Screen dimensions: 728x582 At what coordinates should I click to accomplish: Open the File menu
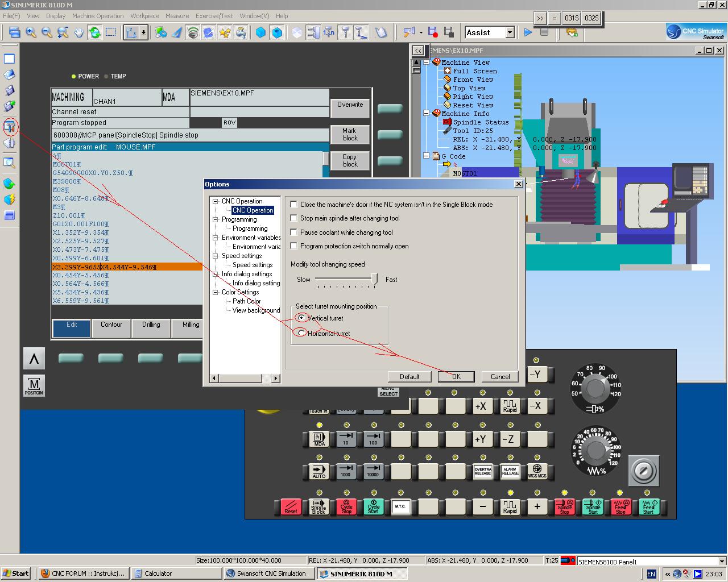pos(11,16)
